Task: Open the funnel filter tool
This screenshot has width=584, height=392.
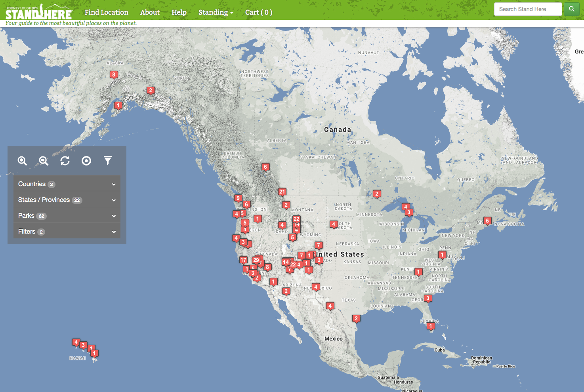Action: click(x=108, y=161)
